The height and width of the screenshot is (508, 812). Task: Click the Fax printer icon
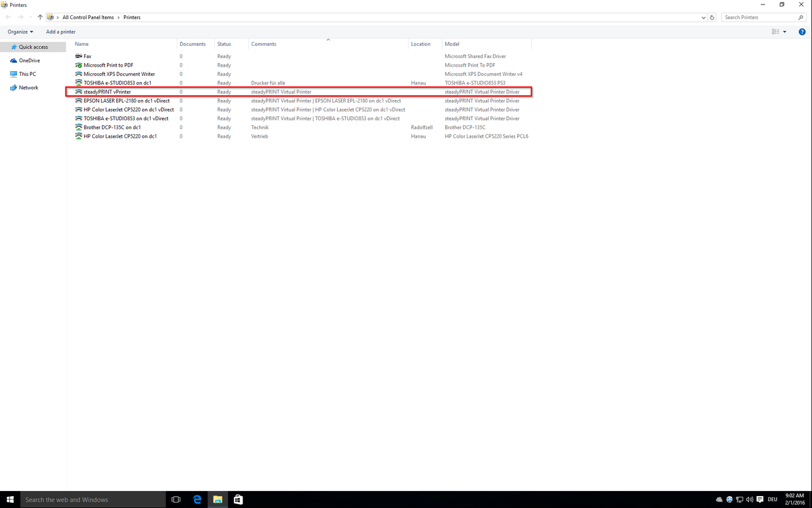[78, 56]
